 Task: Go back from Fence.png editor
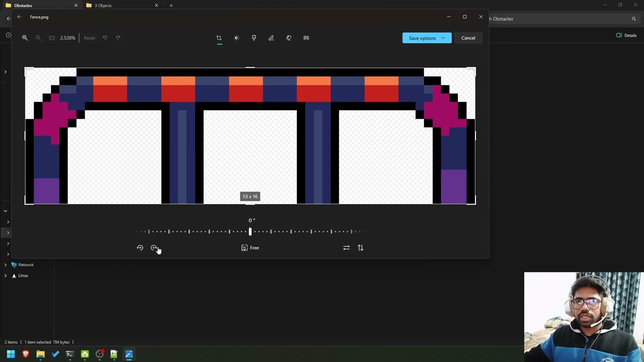tap(19, 17)
